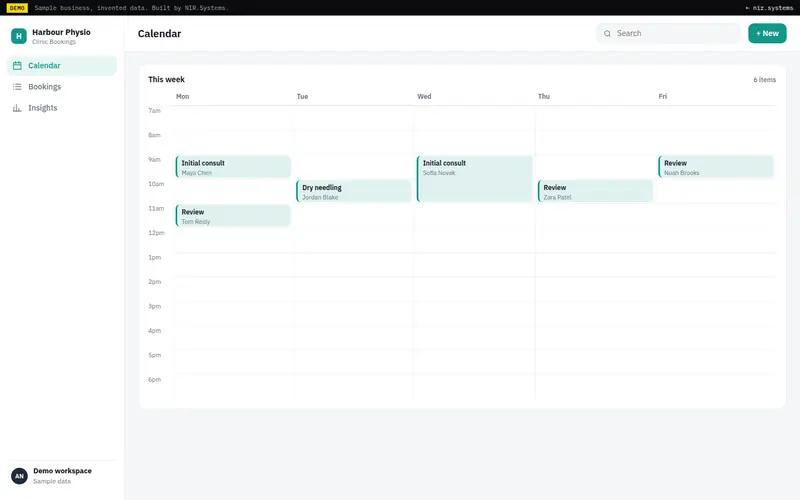Click the Harbour Physio logo icon
Image resolution: width=800 pixels, height=500 pixels.
click(19, 36)
